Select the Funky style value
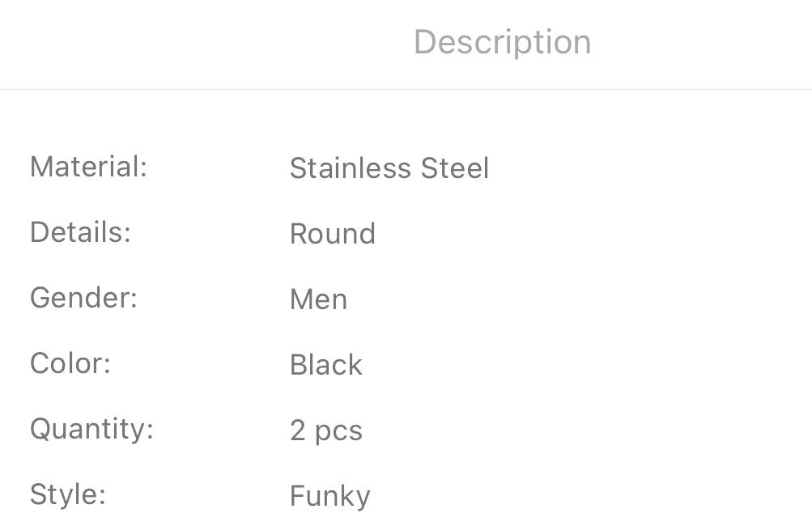Viewport: 812px width, 530px height. [x=330, y=496]
